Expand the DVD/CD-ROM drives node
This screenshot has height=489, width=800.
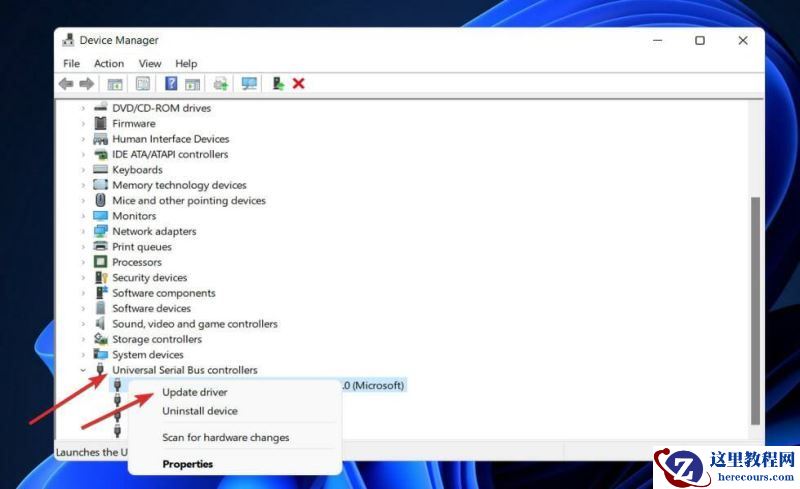coord(83,108)
